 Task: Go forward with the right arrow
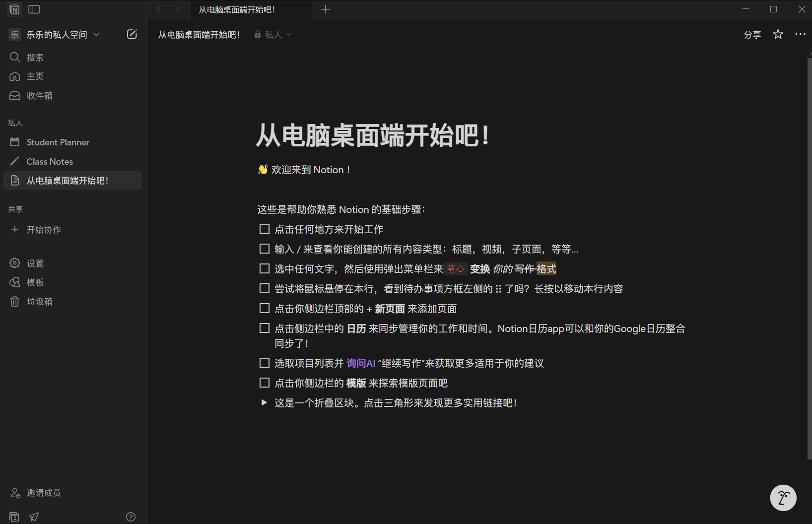[x=177, y=9]
